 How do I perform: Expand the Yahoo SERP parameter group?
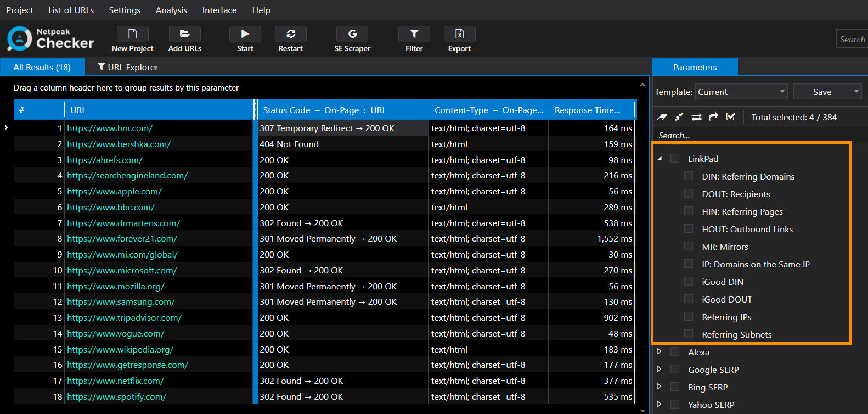(659, 404)
